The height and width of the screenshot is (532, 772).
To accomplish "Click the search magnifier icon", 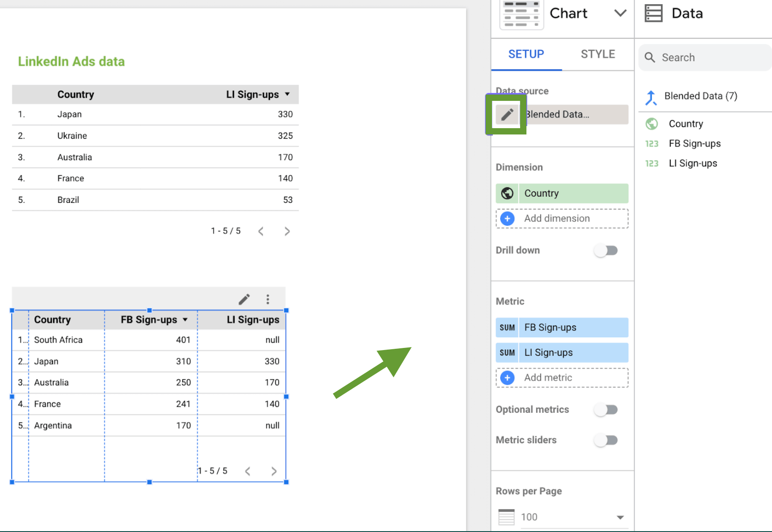I will tap(650, 58).
